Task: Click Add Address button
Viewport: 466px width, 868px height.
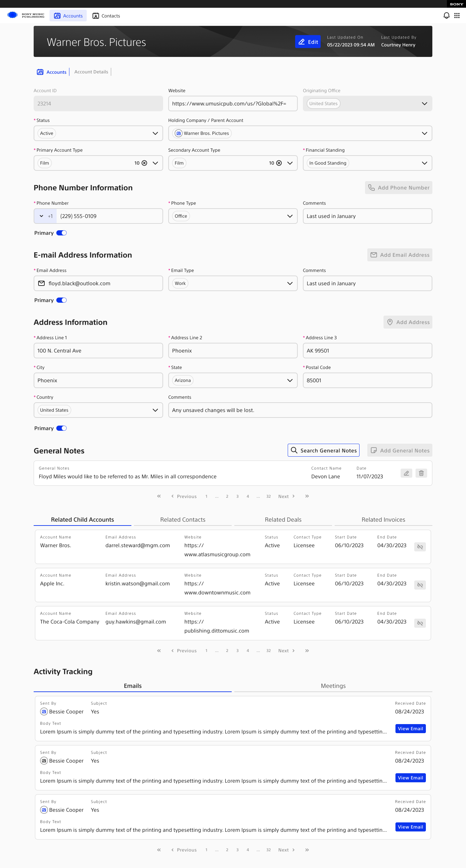Action: point(408,322)
